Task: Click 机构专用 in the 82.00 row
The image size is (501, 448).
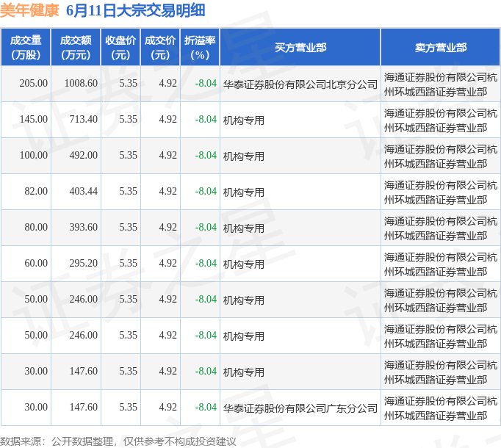Action: [x=243, y=192]
